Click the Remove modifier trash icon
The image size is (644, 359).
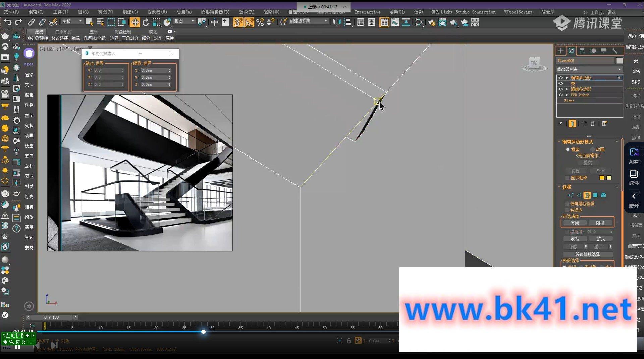(592, 124)
